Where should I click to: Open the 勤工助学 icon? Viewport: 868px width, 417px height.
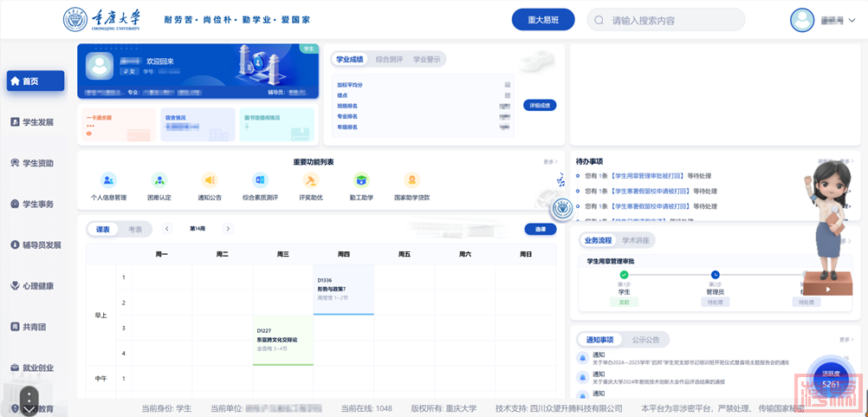[361, 181]
